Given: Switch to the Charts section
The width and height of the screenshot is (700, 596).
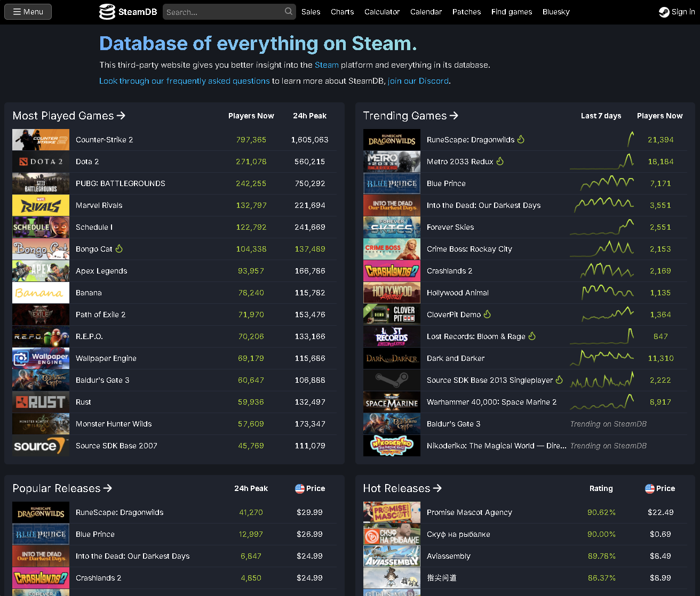Looking at the screenshot, I should 342,12.
